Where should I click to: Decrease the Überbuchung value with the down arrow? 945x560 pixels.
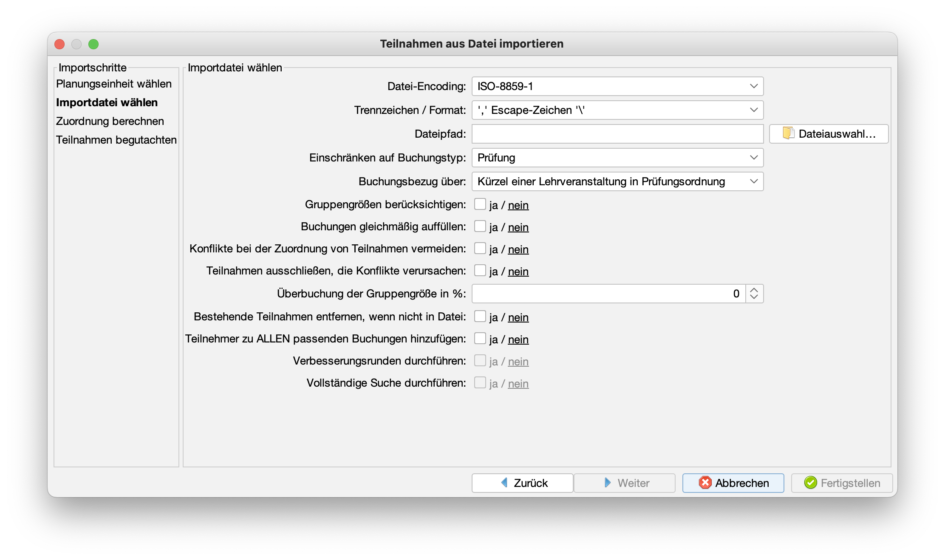pos(754,297)
